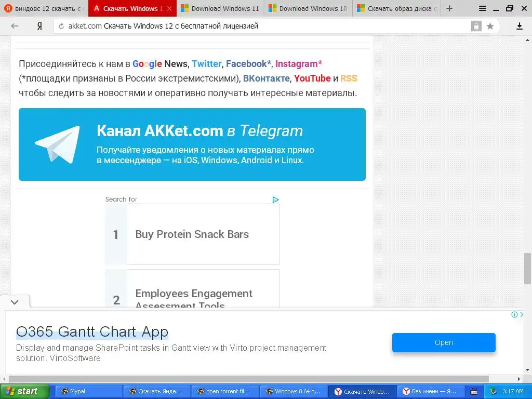Click the ad info 'i' icon

point(514,314)
